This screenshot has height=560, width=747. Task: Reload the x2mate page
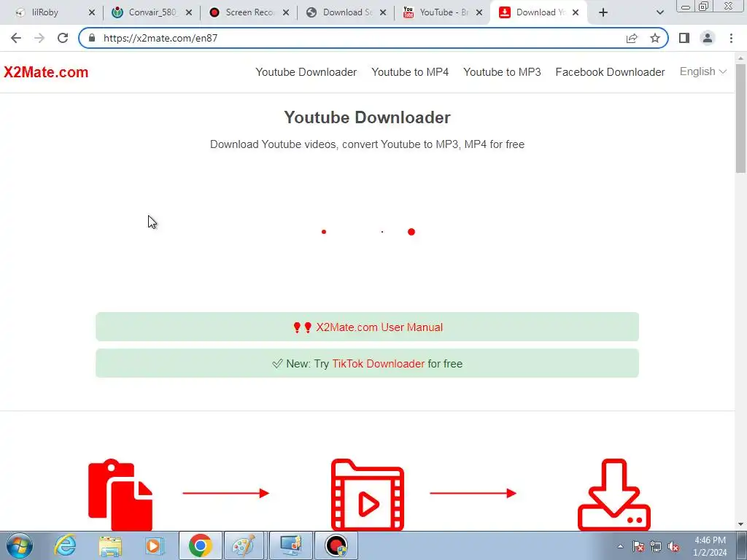click(x=63, y=38)
